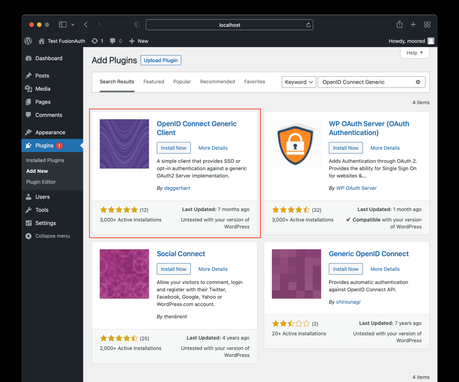Viewport: 459px width, 382px height.
Task: Open the daggerhart author link
Action: click(177, 188)
